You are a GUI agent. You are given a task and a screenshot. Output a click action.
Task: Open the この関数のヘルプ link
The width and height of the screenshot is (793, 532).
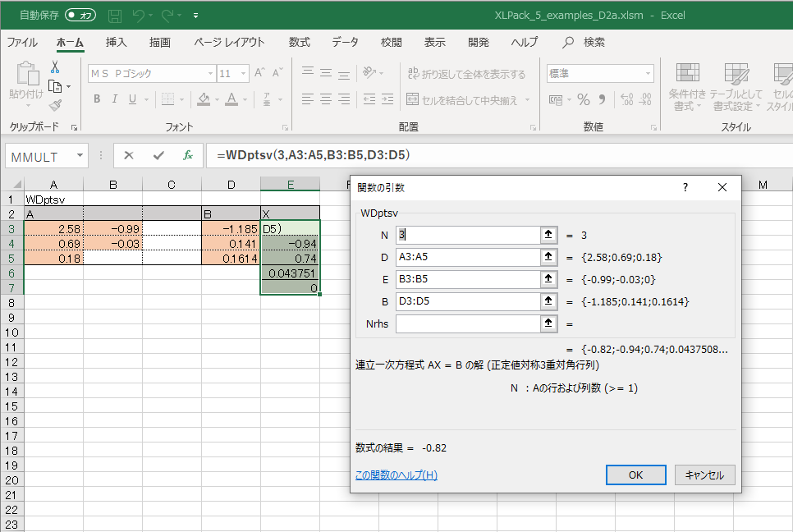click(396, 475)
